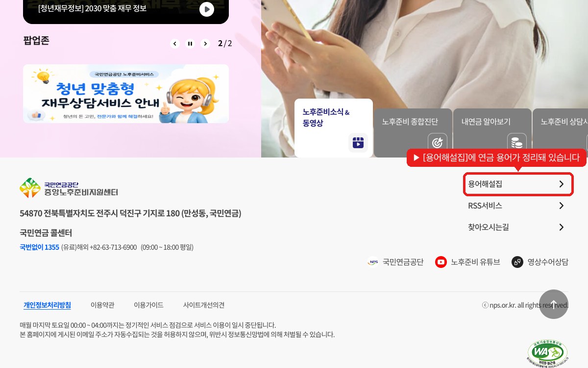Open the 이용약관 page
The width and height of the screenshot is (588, 368).
102,305
